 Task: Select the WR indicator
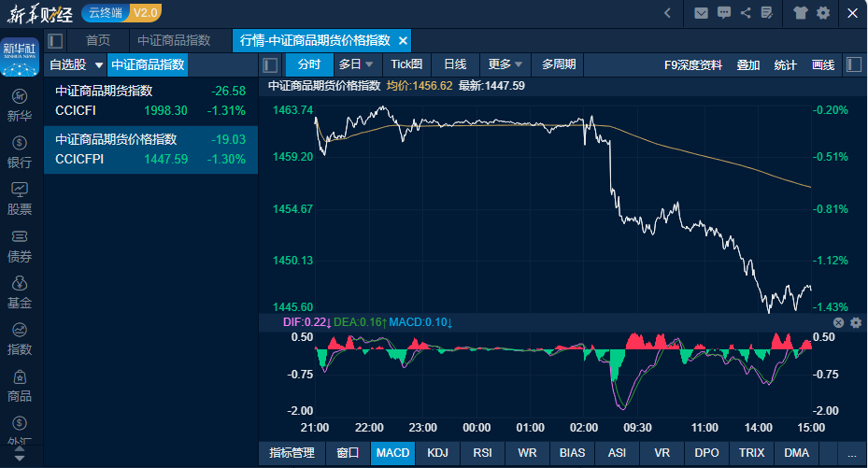[527, 453]
